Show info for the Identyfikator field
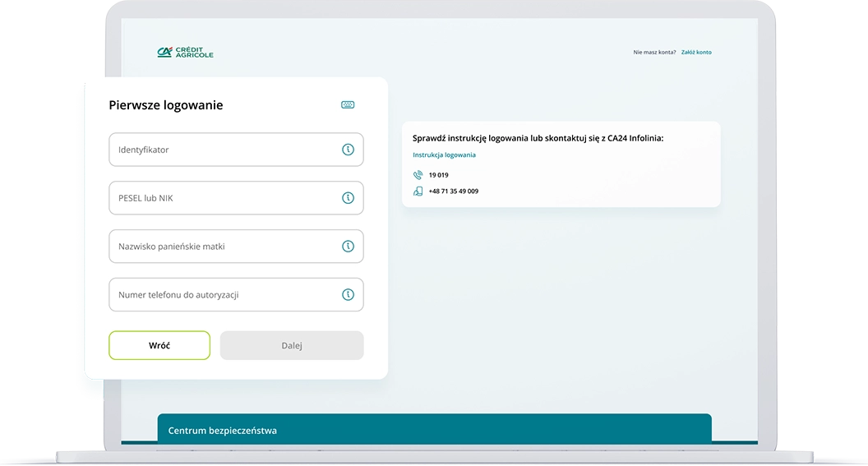Viewport: 868px width, 466px height. [348, 150]
